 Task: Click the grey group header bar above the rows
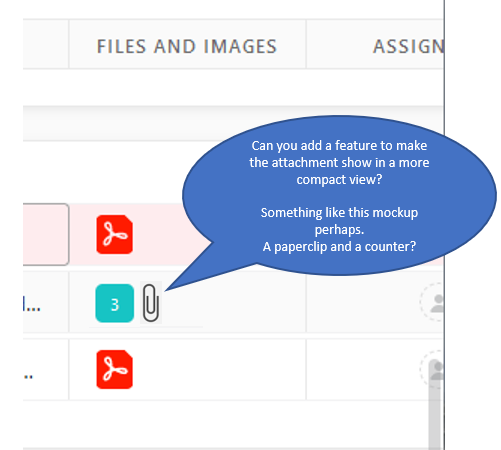tap(233, 123)
